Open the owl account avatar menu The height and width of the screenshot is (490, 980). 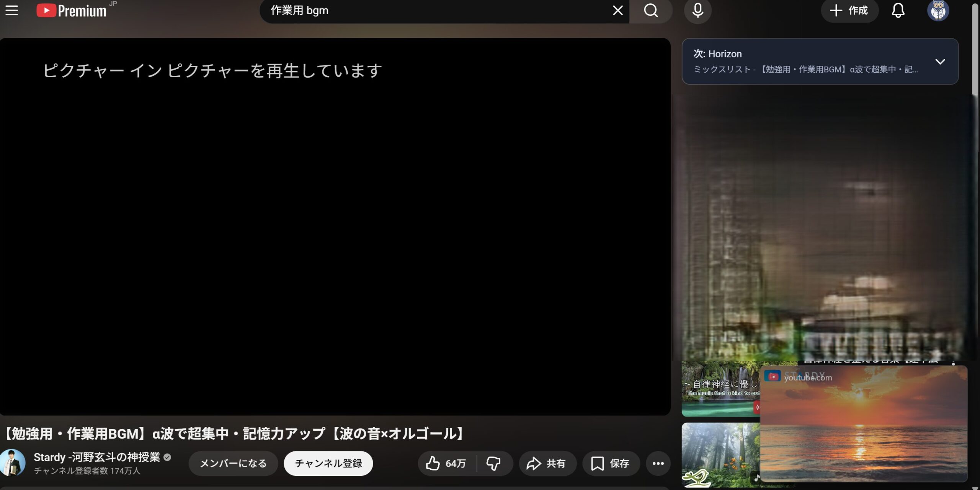click(x=938, y=10)
